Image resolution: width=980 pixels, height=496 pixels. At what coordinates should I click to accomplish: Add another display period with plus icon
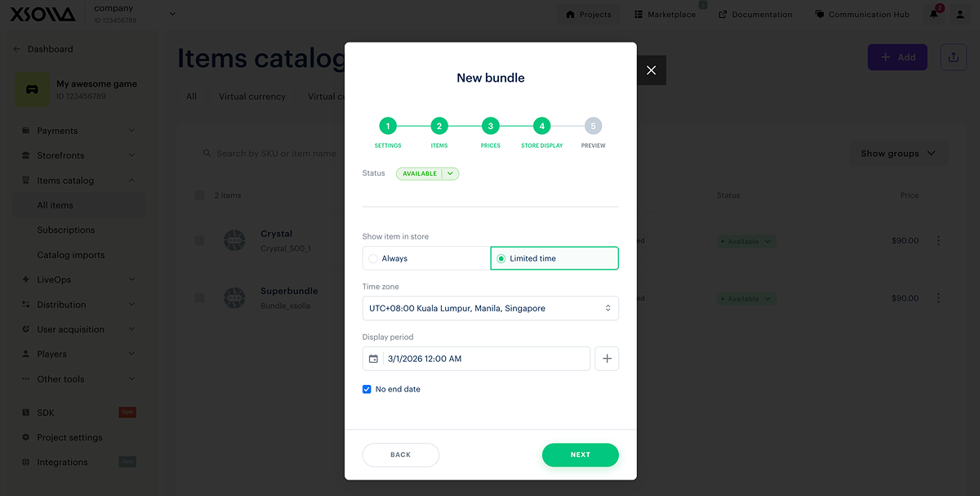click(x=607, y=359)
